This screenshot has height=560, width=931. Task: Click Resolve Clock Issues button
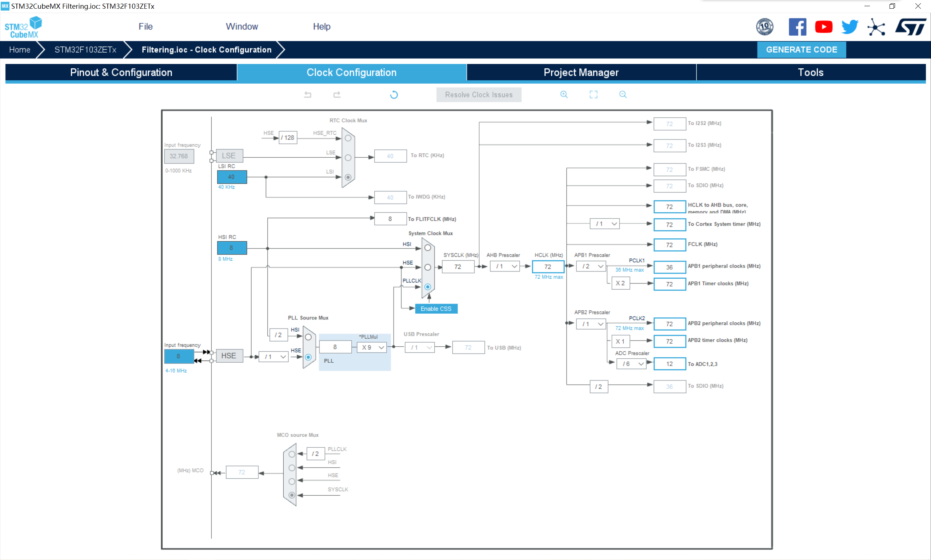click(478, 94)
